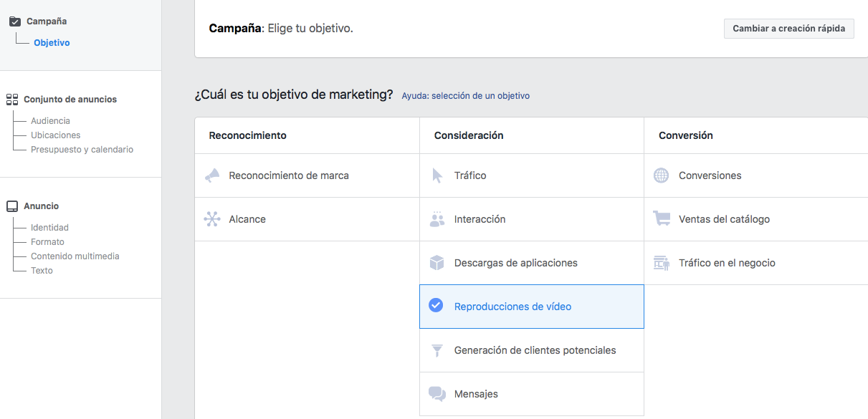Open Contenido multimedia under Anuncio
This screenshot has width=868, height=419.
pyautogui.click(x=75, y=256)
